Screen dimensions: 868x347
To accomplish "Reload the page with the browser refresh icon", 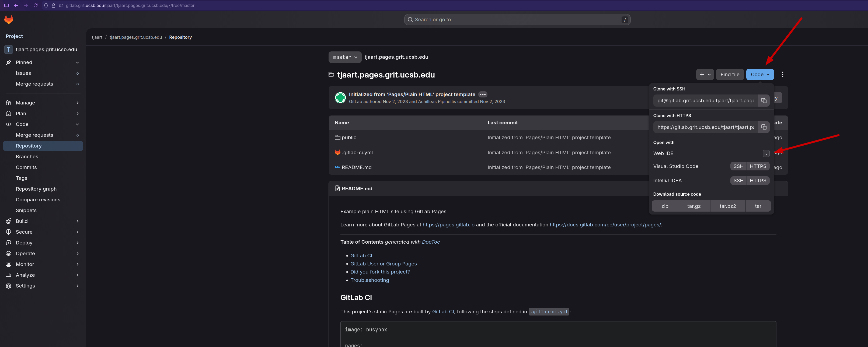I will click(x=35, y=5).
